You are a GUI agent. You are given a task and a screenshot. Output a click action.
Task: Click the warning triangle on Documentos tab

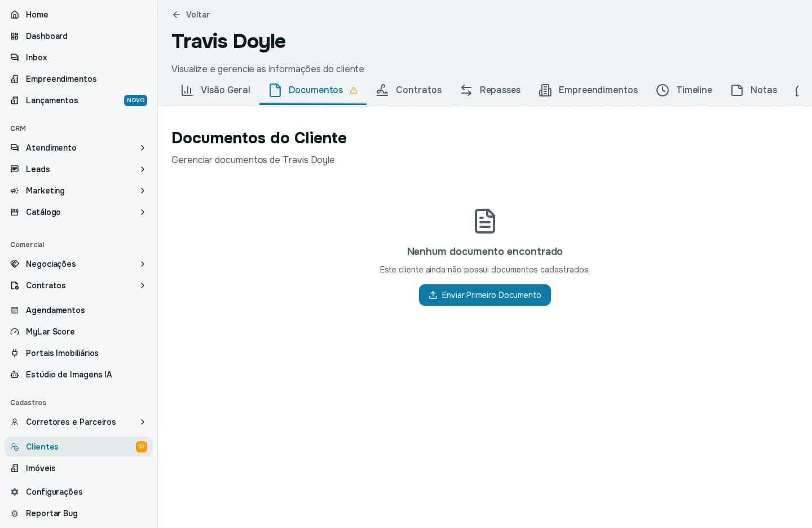tap(354, 90)
